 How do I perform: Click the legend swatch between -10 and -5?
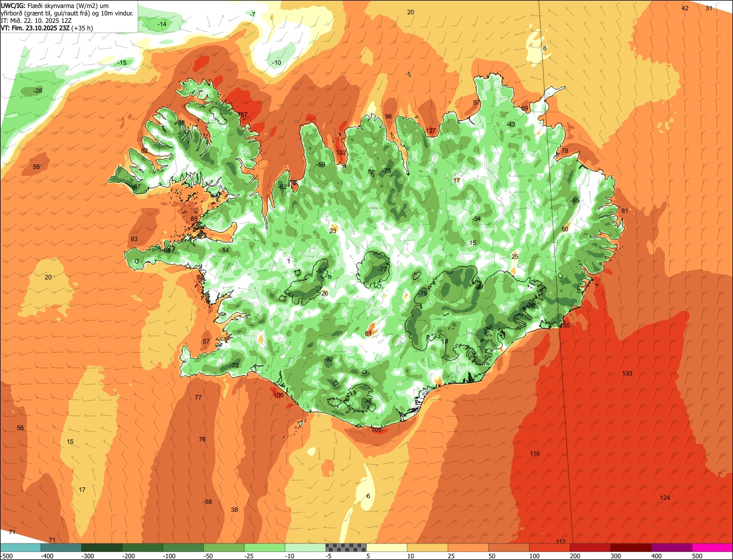[305, 547]
